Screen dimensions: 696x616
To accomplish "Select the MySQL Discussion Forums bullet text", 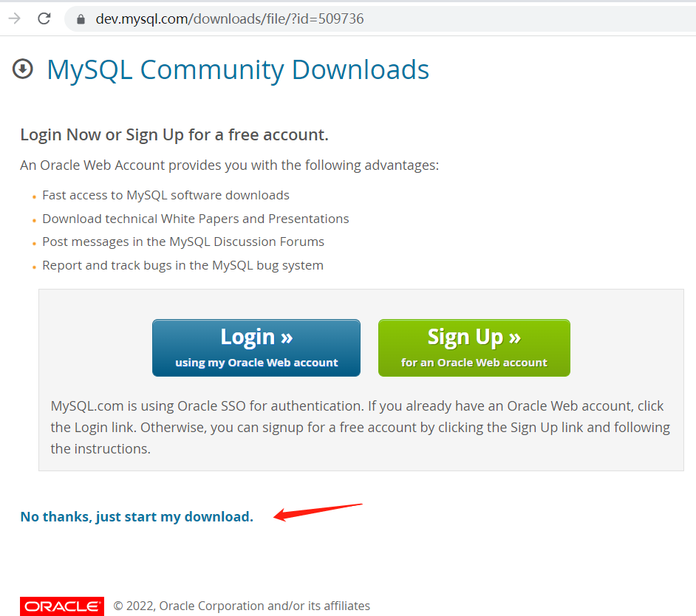I will pyautogui.click(x=183, y=242).
